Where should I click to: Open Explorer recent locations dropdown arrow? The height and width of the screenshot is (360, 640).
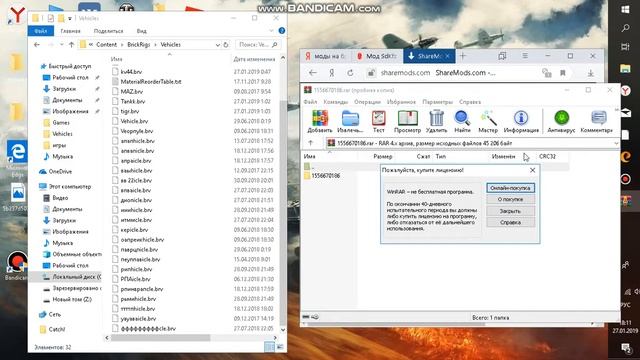coord(61,44)
